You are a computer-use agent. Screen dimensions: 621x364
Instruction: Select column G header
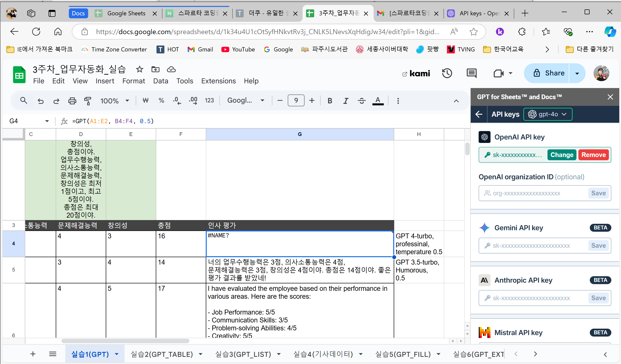[300, 134]
